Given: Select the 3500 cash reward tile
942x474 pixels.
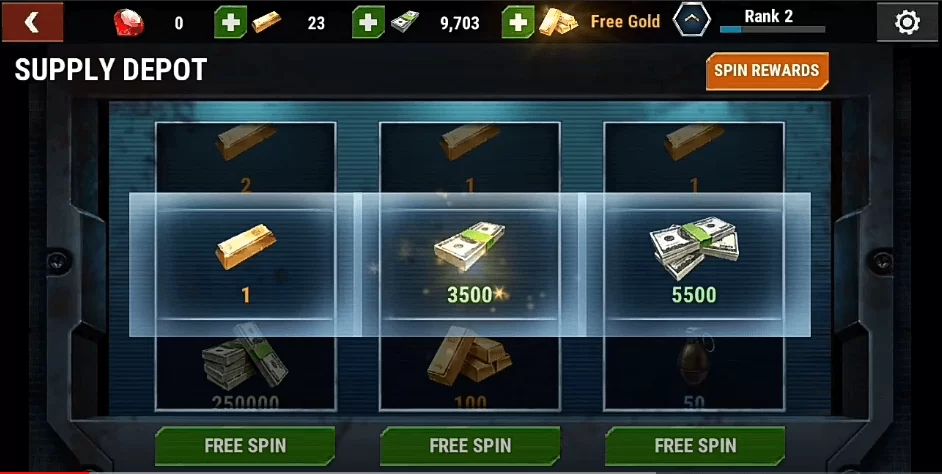Looking at the screenshot, I should click(470, 264).
